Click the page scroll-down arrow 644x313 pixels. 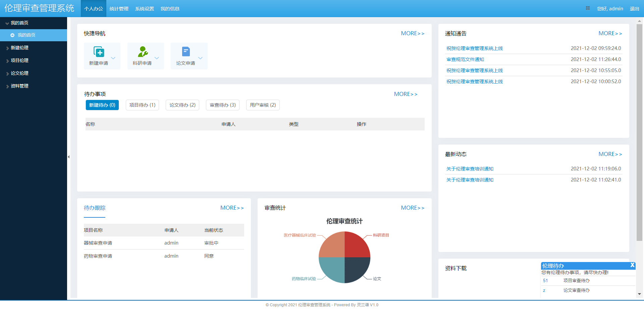(x=639, y=294)
